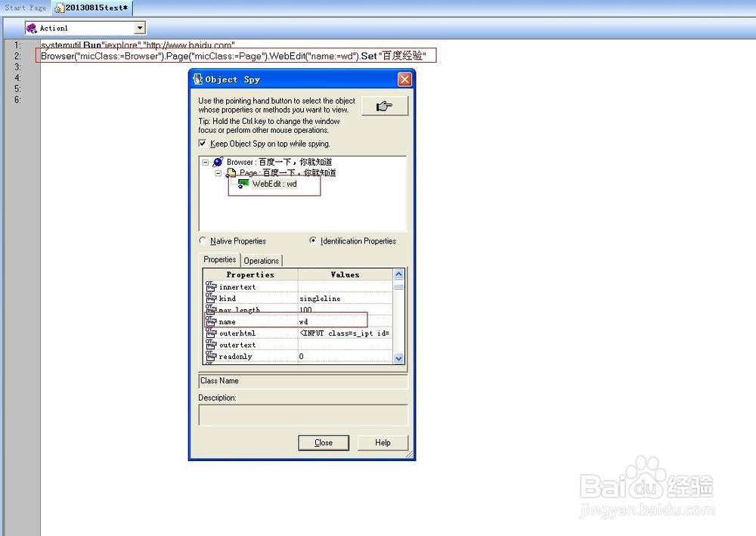
Task: Toggle Keep Object Spy on top checkbox
Action: 203,143
